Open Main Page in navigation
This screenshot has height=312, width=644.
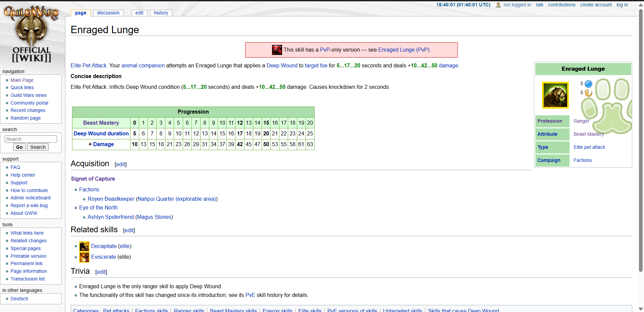22,80
